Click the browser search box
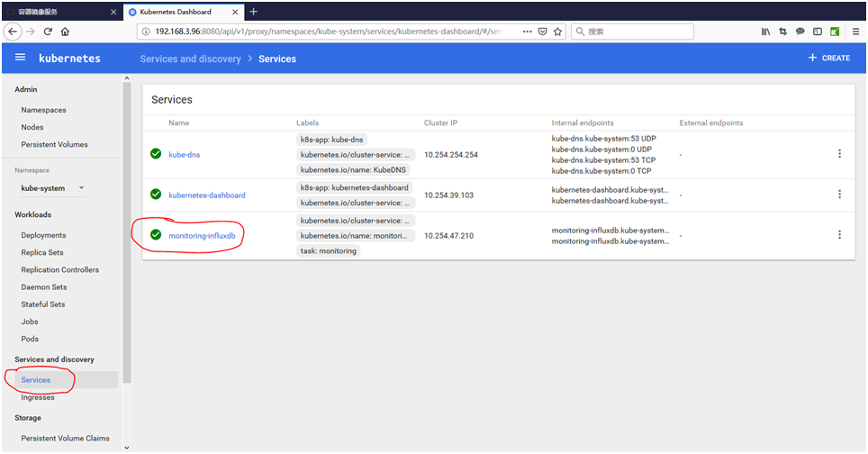The image size is (868, 454). tap(632, 32)
